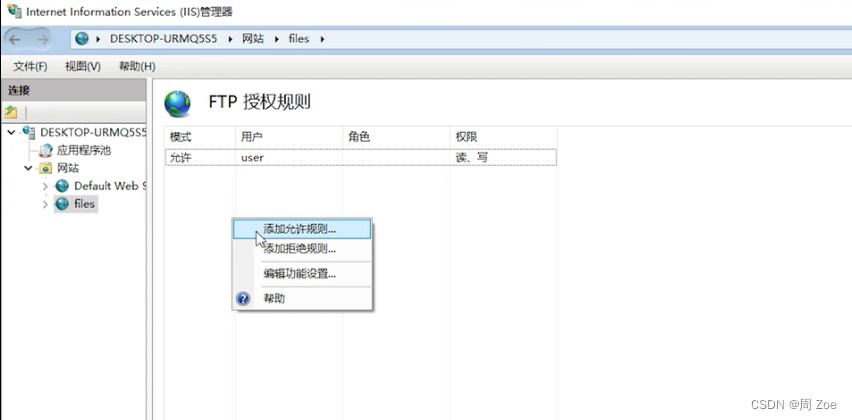Open dropdown arrow after files in breadcrumb
Screen dimensions: 852x420
click(322, 39)
